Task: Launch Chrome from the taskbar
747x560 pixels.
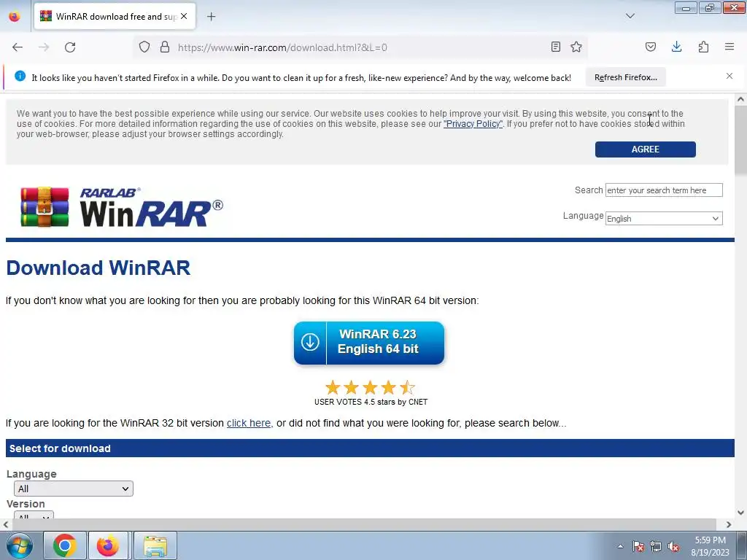Action: [x=65, y=545]
